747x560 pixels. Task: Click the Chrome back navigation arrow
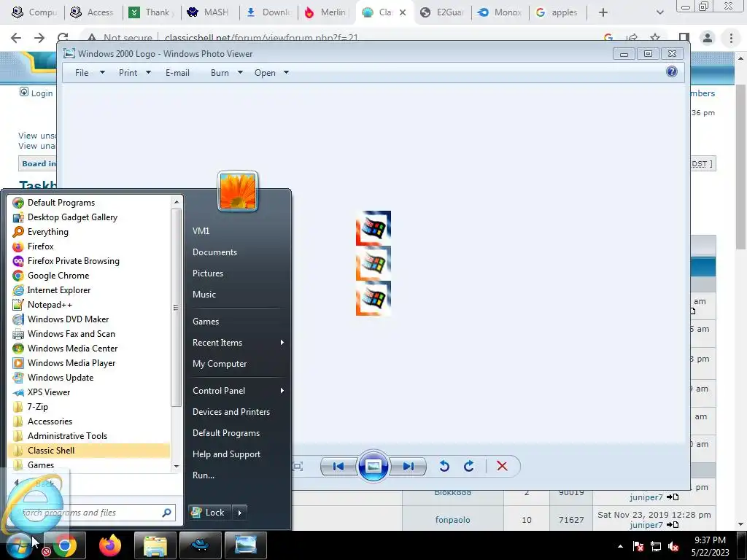[16, 38]
